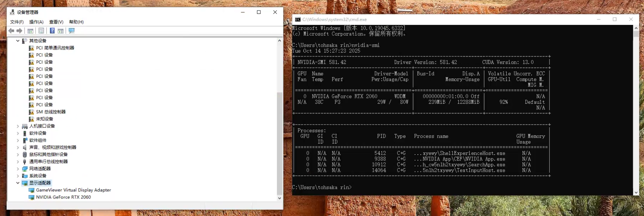The width and height of the screenshot is (644, 216).
Task: Open the 操作(A) menu
Action: [36, 22]
